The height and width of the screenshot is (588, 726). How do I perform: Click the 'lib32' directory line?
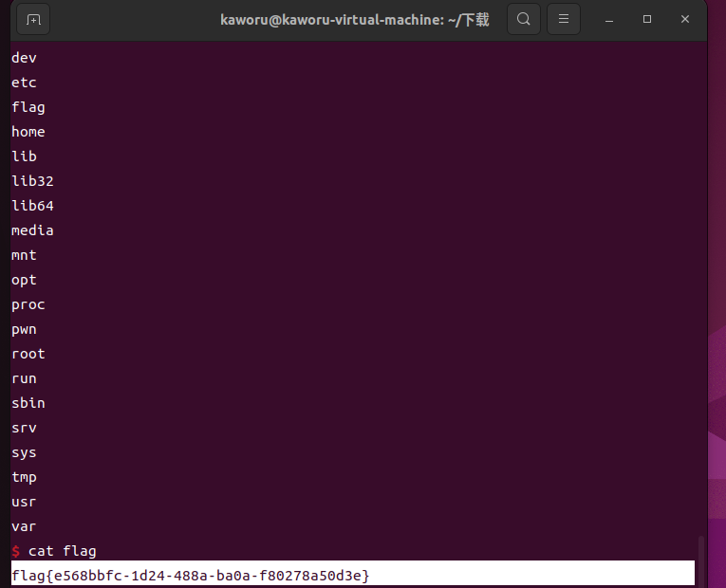pyautogui.click(x=32, y=181)
